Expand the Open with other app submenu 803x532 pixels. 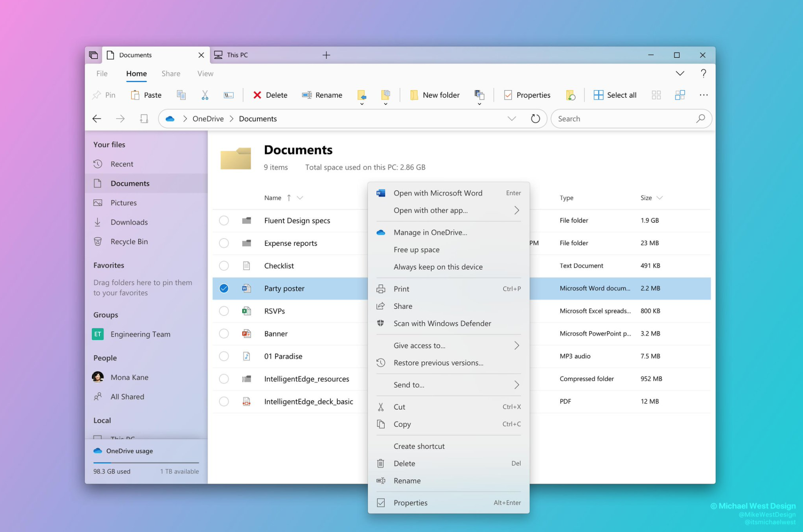point(517,210)
